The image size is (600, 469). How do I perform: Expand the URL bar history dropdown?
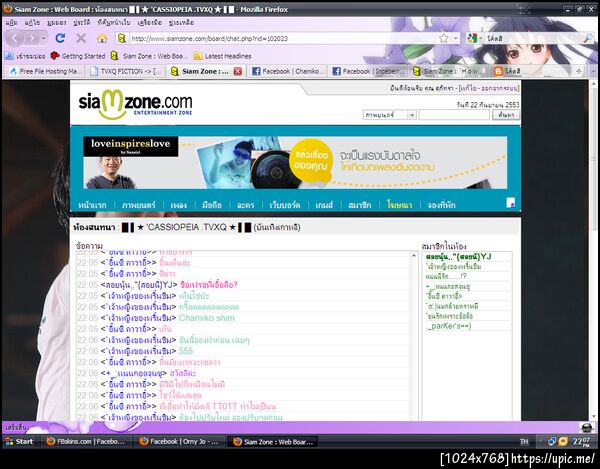[455, 38]
